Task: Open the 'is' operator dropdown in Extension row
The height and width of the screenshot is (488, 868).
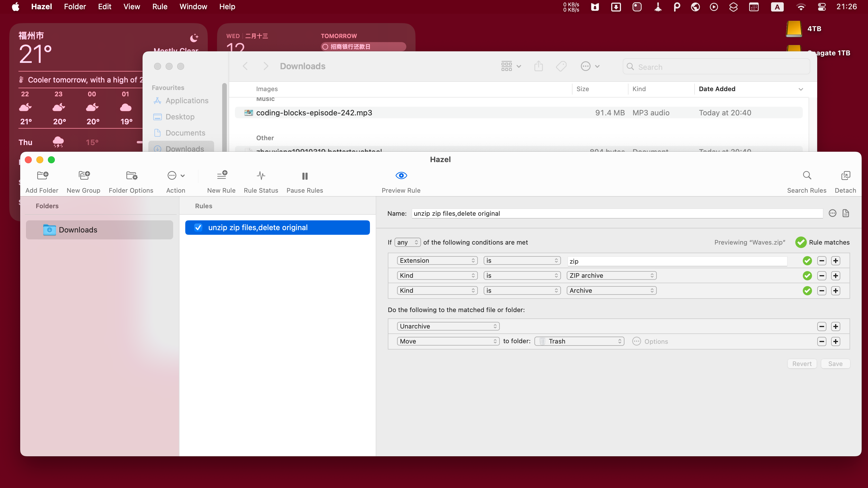Action: (522, 261)
